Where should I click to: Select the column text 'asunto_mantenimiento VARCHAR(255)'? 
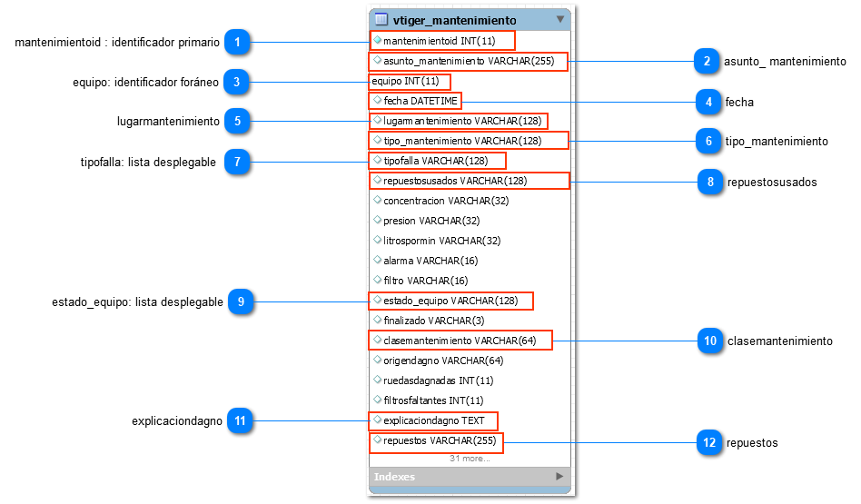point(469,61)
